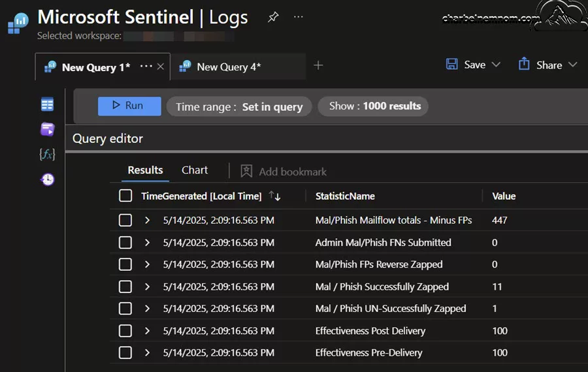Click the Share button label
588x372 pixels.
[549, 65]
